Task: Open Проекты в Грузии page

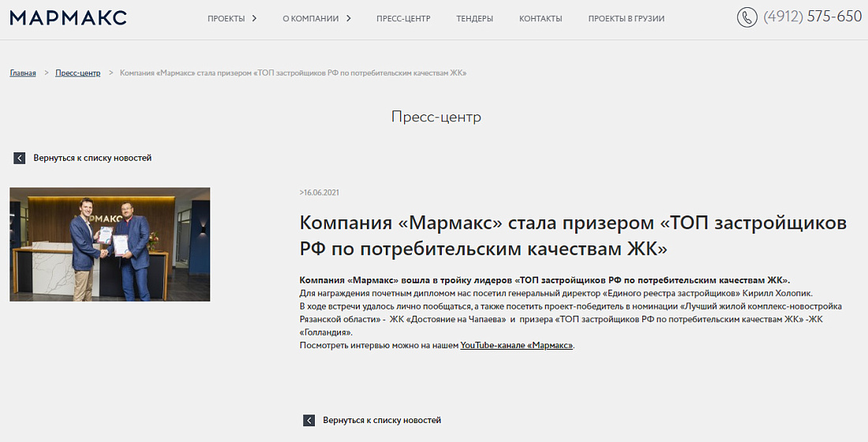Action: (626, 18)
